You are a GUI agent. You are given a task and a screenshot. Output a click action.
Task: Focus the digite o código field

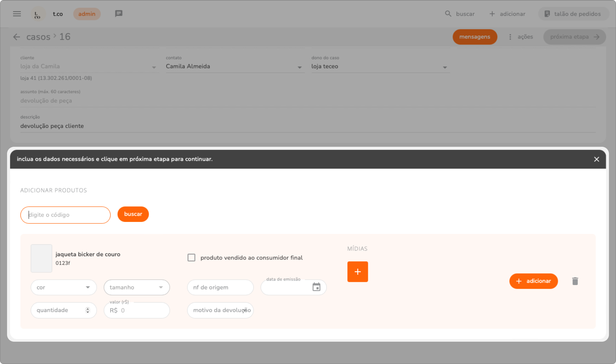[x=65, y=215]
